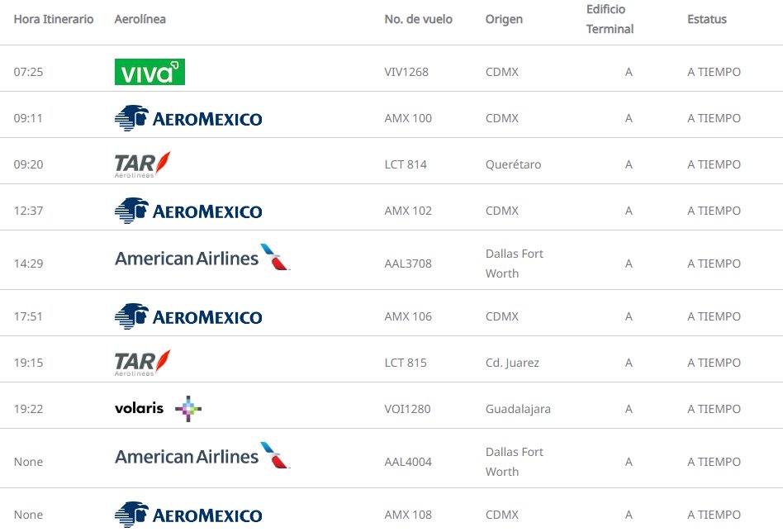The height and width of the screenshot is (532, 783).
Task: Select the Guadalajara origin cell
Action: (518, 409)
